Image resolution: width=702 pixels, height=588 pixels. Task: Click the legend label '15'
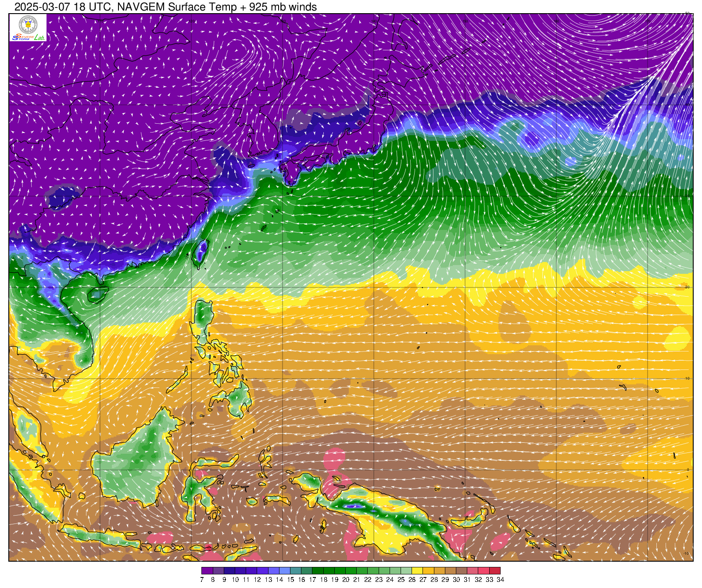coord(290,580)
